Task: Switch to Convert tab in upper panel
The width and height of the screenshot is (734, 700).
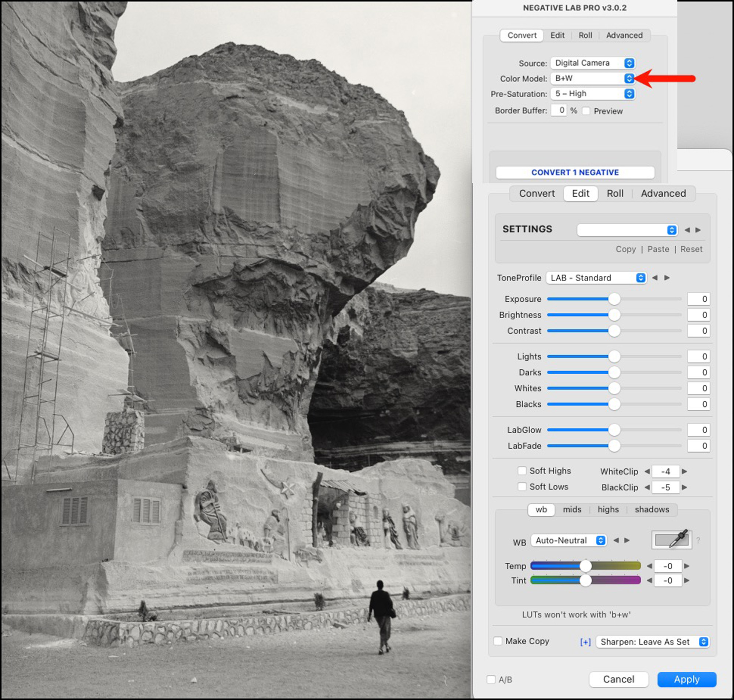Action: click(x=522, y=36)
